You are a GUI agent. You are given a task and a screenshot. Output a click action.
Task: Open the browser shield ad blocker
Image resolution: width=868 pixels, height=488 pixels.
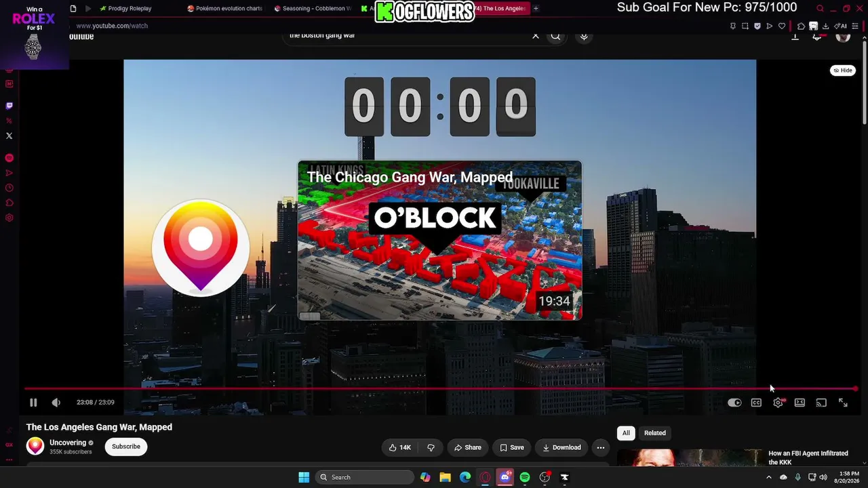click(x=757, y=26)
